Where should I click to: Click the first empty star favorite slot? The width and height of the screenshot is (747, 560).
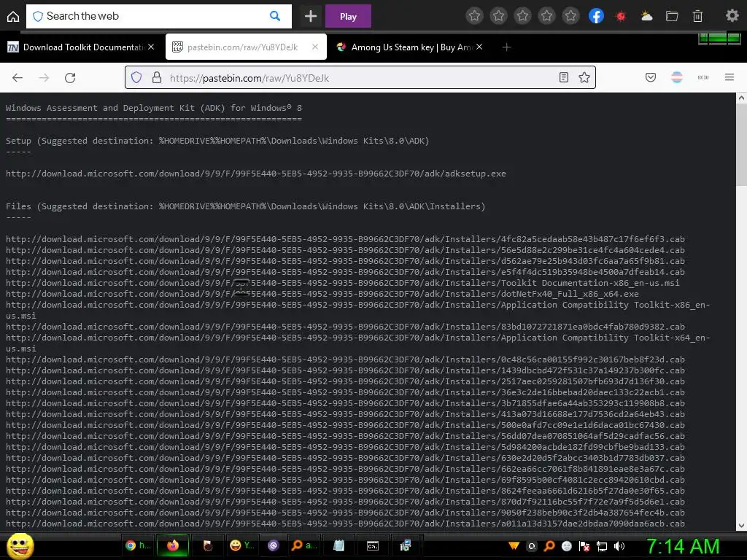[x=474, y=16]
